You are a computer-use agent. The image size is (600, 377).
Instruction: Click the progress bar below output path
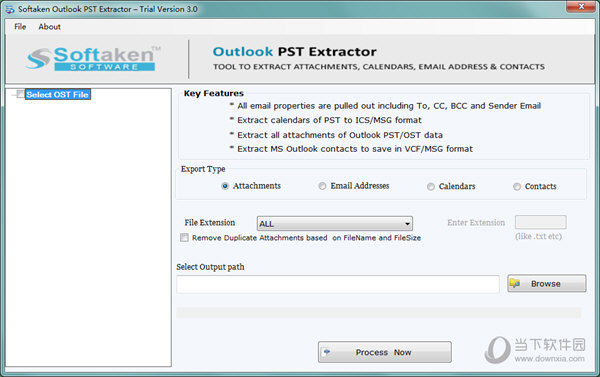[x=378, y=312]
